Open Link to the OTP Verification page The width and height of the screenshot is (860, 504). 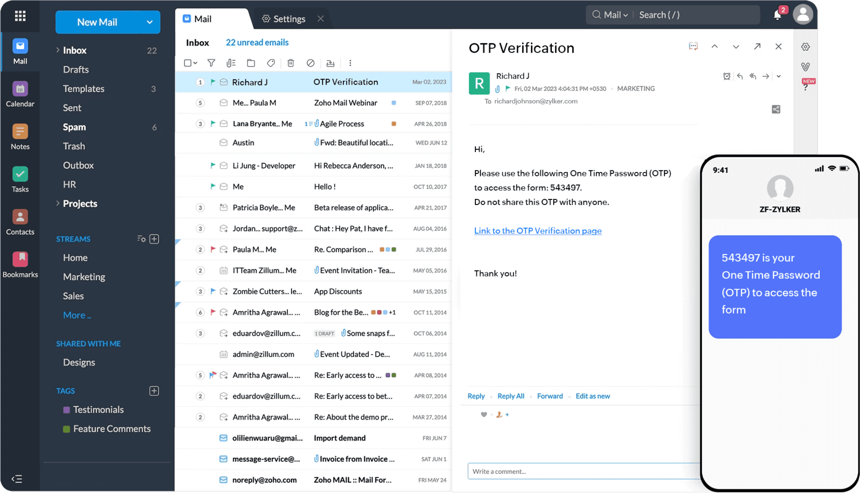point(538,230)
